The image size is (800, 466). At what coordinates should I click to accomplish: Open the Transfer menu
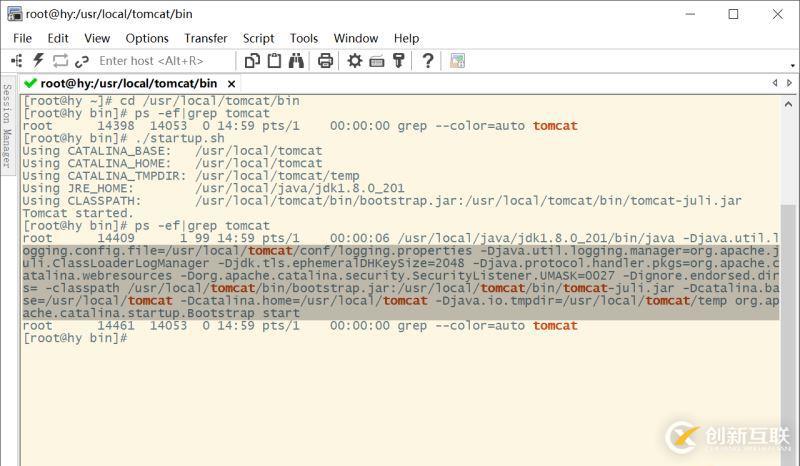tap(206, 38)
